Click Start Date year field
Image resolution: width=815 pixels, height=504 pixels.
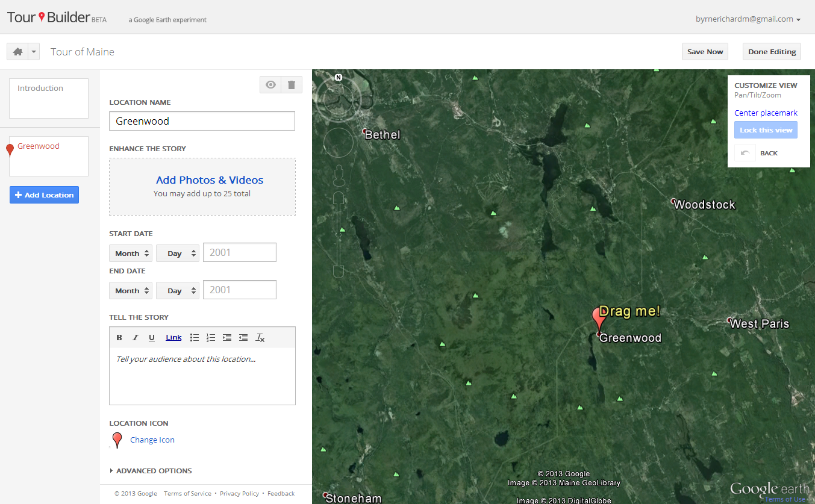point(240,252)
